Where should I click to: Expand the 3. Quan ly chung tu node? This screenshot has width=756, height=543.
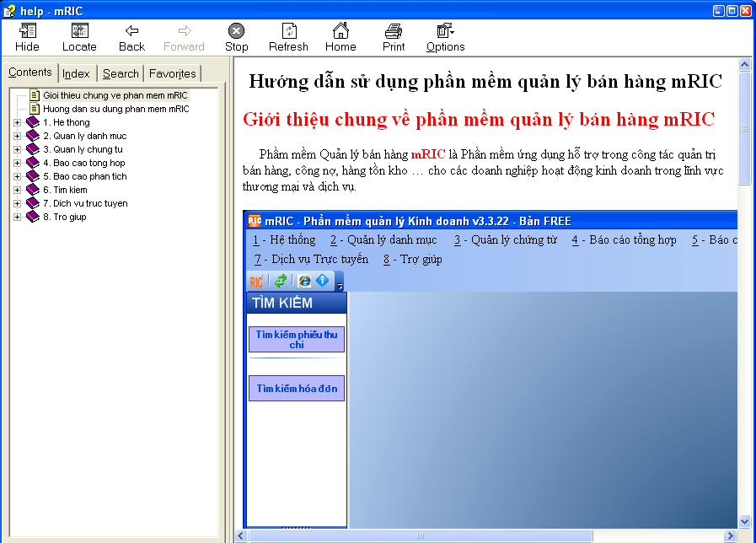click(x=18, y=149)
